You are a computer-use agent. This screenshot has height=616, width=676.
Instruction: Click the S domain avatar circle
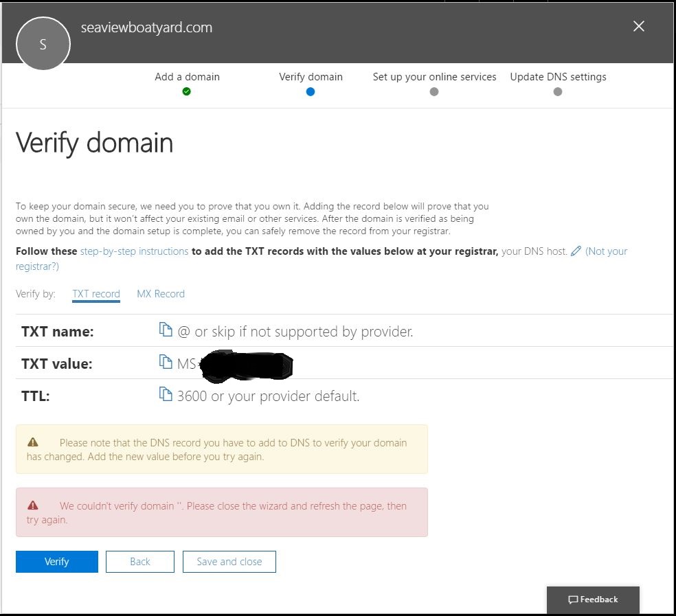point(43,43)
